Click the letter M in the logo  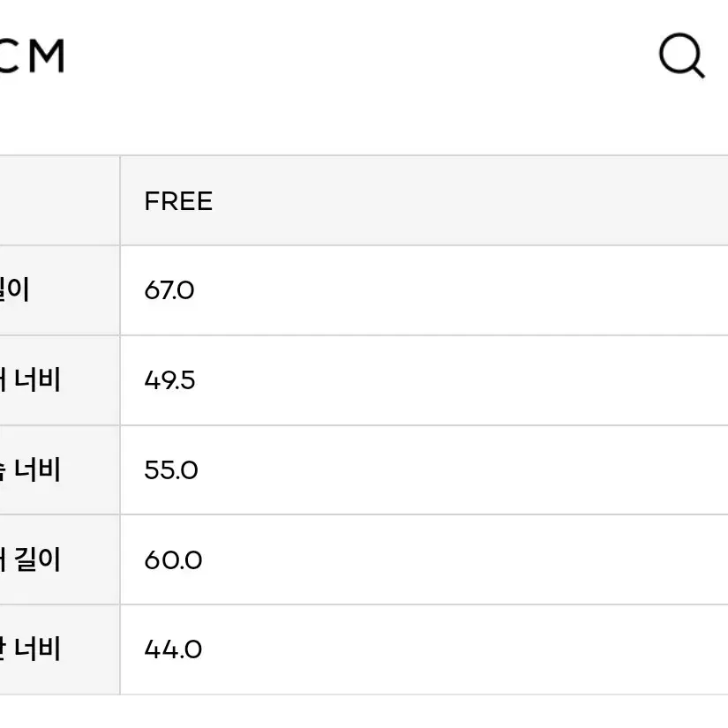tap(47, 56)
